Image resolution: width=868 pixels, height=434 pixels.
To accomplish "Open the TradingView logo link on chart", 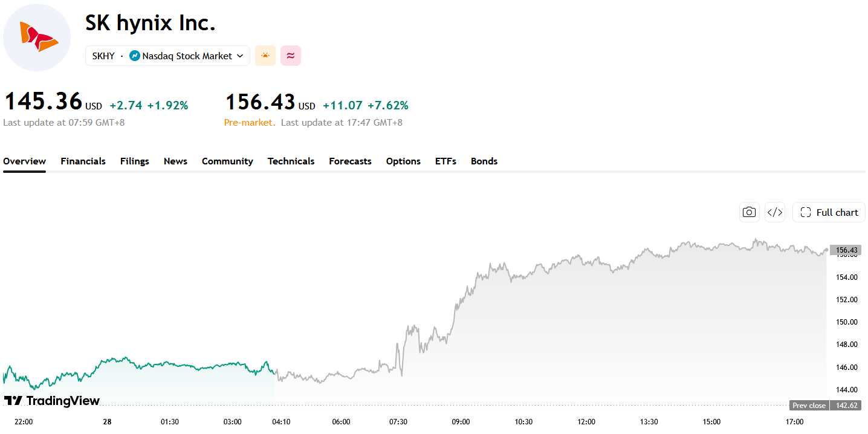I will pos(52,401).
